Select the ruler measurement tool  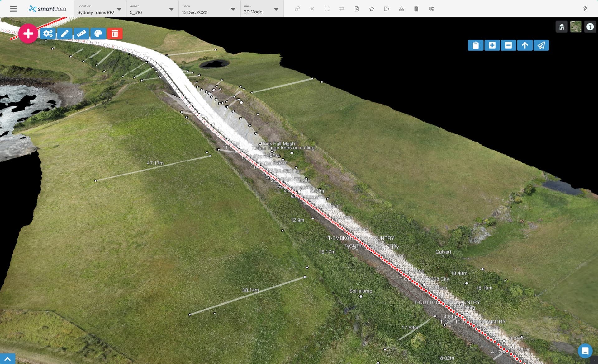click(x=81, y=33)
